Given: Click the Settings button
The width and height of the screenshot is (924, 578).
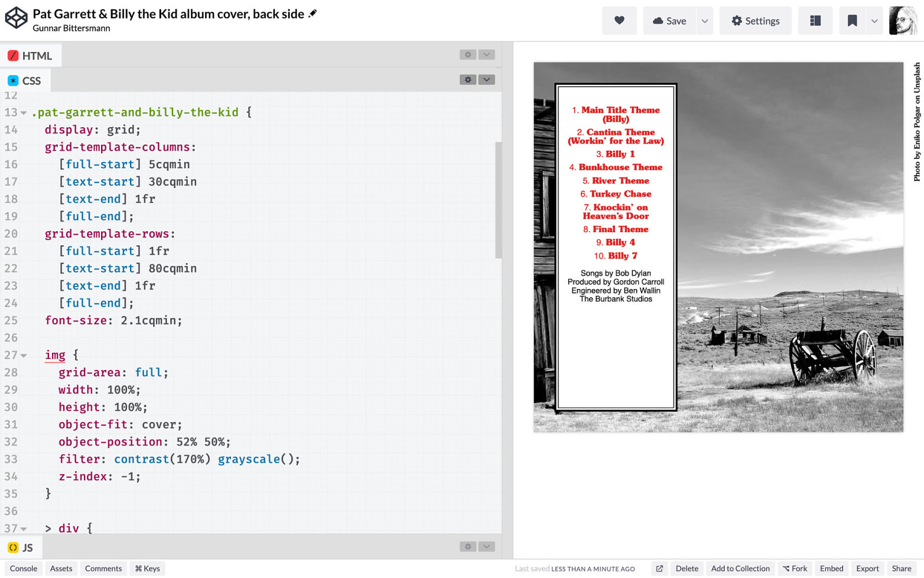Looking at the screenshot, I should [x=755, y=21].
